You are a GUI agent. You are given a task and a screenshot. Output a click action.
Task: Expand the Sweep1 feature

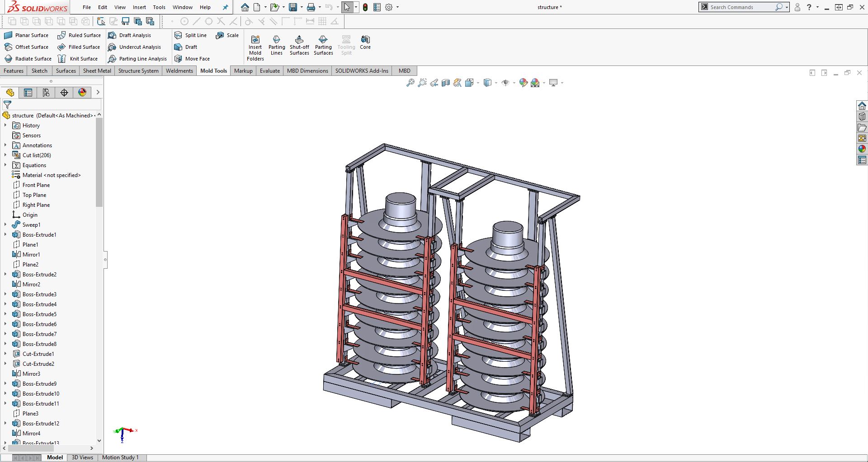tap(5, 224)
